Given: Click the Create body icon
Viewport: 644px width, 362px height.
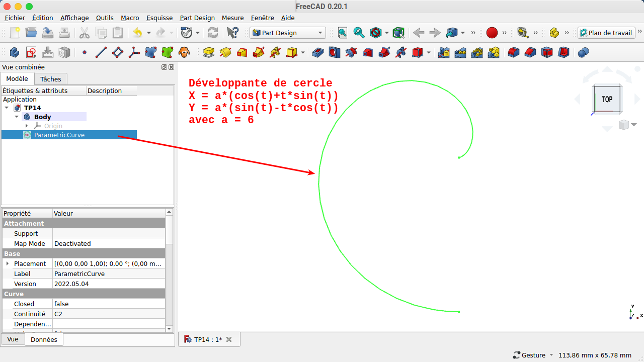Looking at the screenshot, I should (15, 52).
